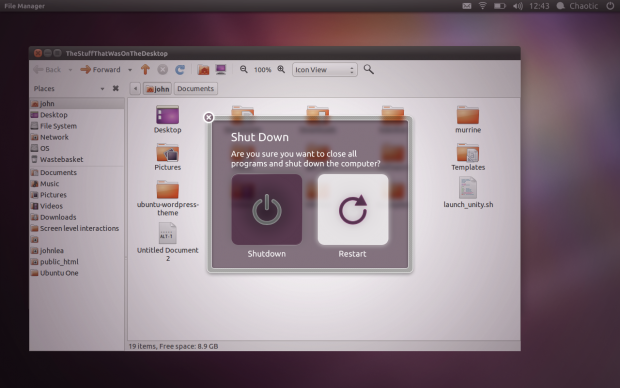This screenshot has height=388, width=620.
Task: Click the Forward navigation button
Action: pyautogui.click(x=100, y=70)
